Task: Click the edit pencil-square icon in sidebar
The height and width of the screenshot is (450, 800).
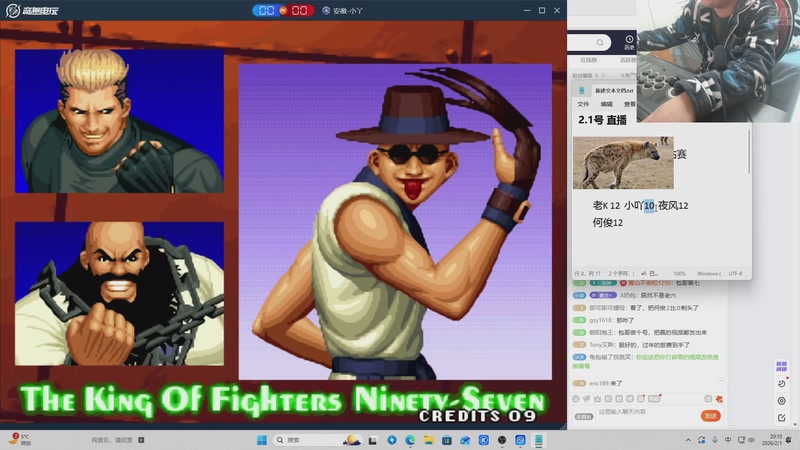Action: pyautogui.click(x=782, y=418)
